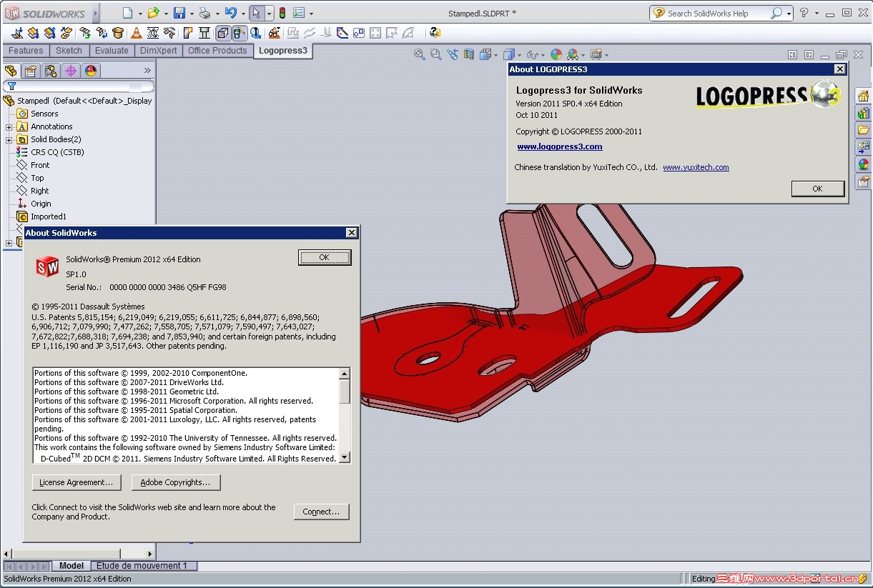Click the Section View icon
This screenshot has height=588, width=873.
(469, 54)
